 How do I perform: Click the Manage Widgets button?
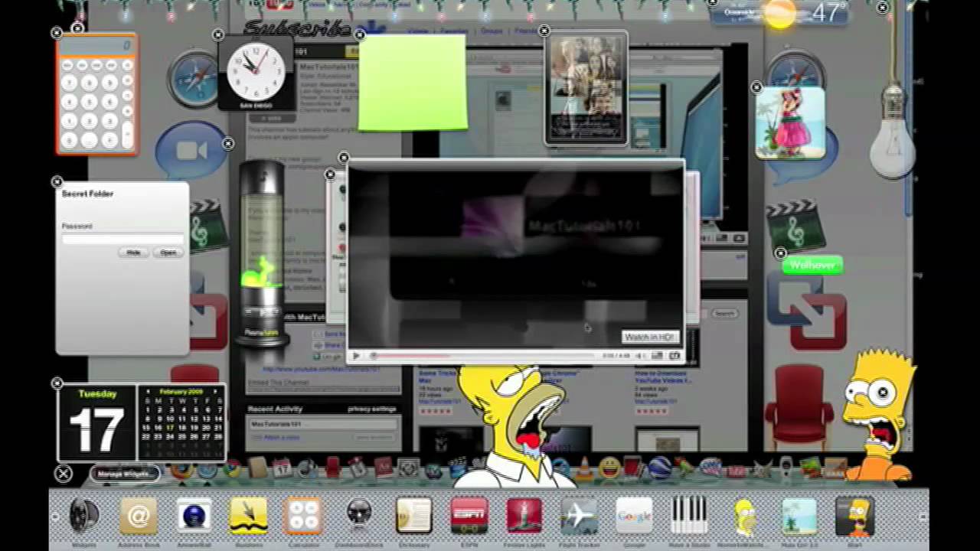point(125,474)
